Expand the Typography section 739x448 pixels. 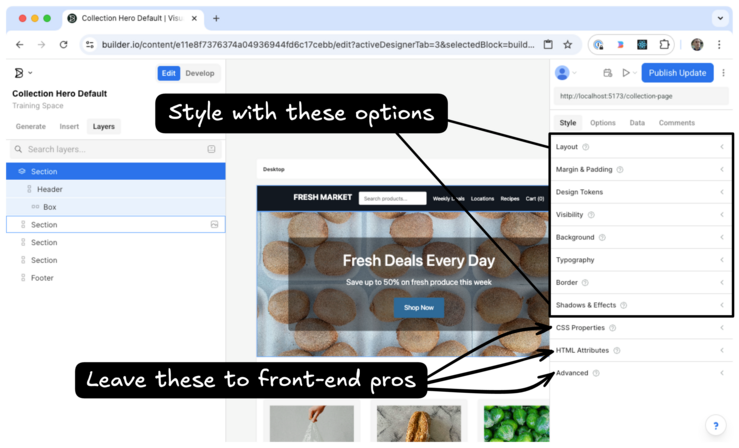pos(641,260)
